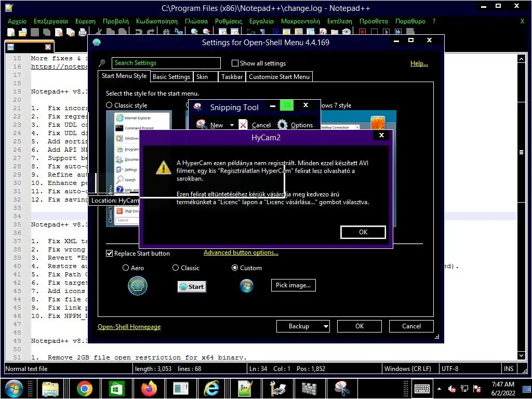
Task: Click the Monitoring eye icon in Notepad++ toolbar
Action: [x=346, y=32]
